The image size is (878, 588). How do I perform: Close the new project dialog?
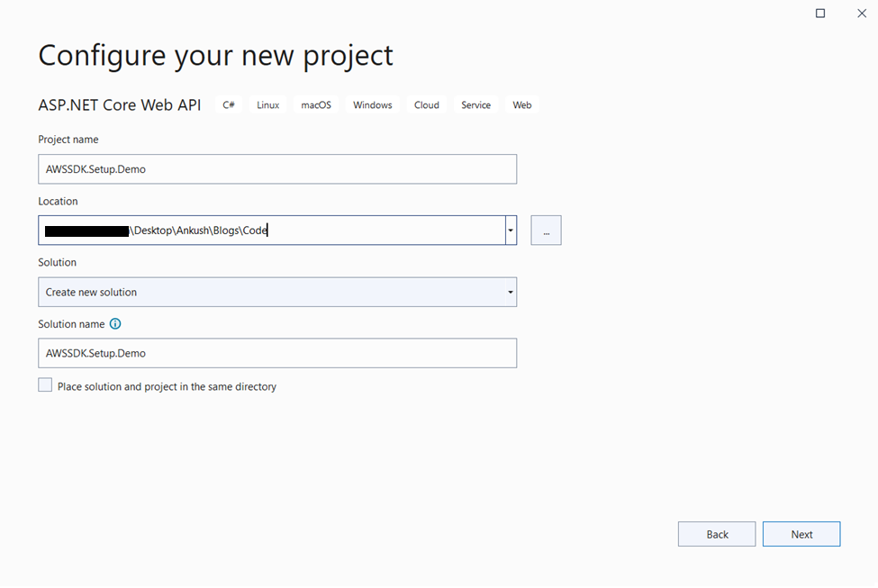862,14
